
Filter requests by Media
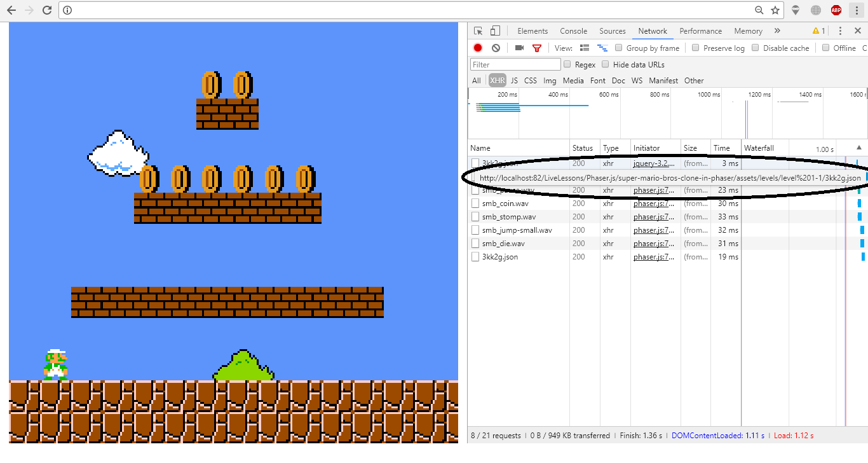[573, 81]
